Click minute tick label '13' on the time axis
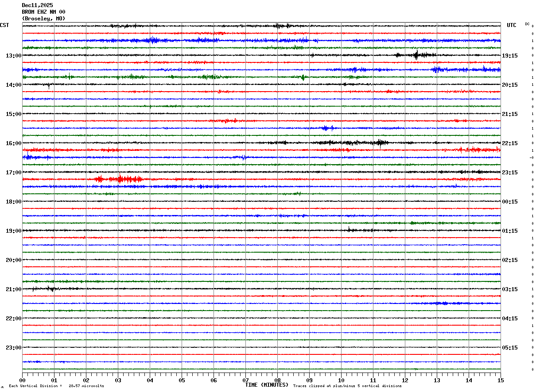Image resolution: width=536 pixels, height=392 pixels. point(437,380)
